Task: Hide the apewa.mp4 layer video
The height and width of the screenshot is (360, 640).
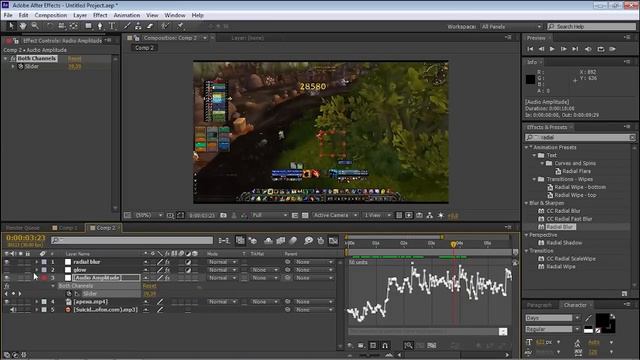Action: [x=7, y=302]
